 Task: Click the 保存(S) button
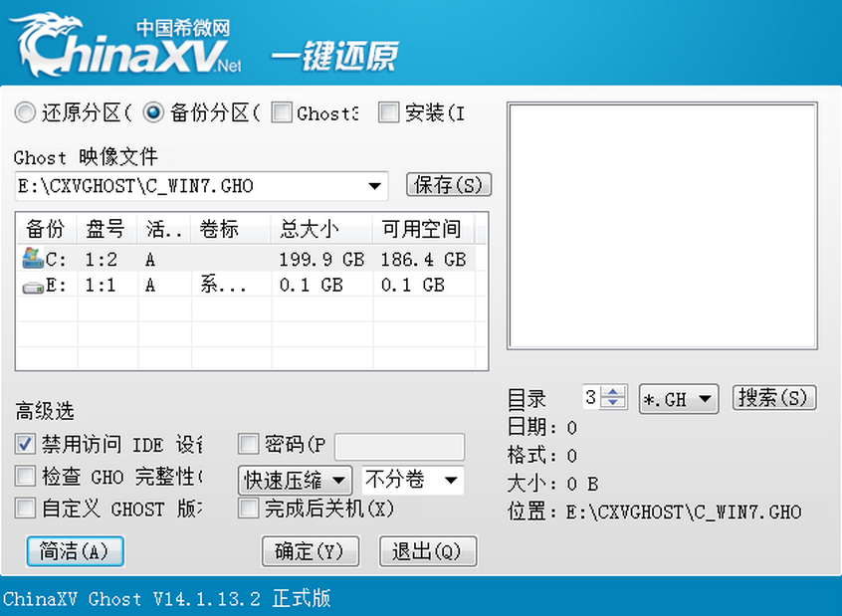[449, 185]
